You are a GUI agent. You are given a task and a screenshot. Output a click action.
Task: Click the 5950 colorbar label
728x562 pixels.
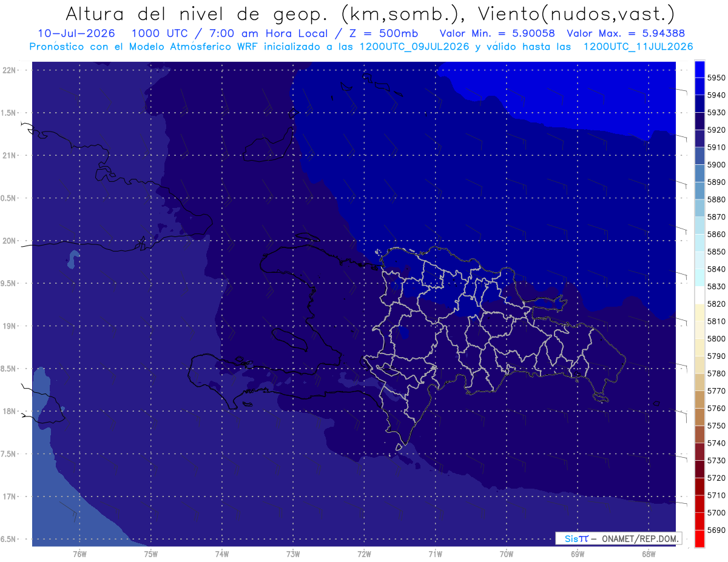pos(716,78)
